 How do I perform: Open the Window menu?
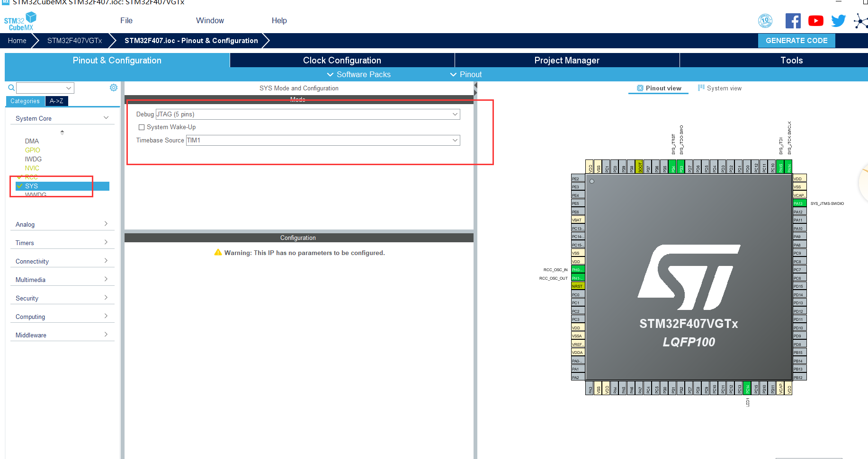[x=210, y=20]
